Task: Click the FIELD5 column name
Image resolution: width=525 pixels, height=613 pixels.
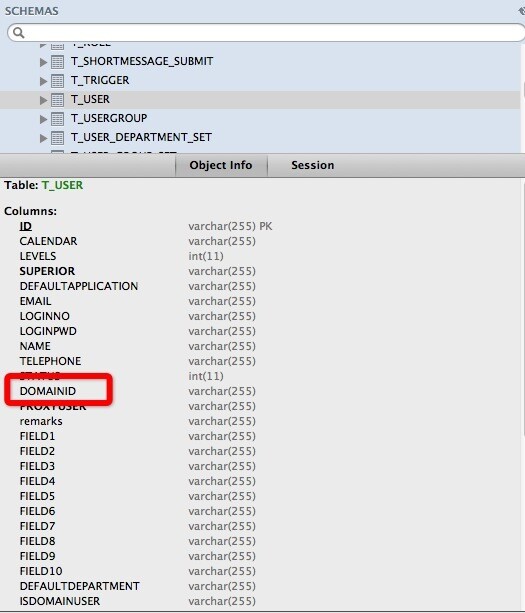Action: click(37, 496)
